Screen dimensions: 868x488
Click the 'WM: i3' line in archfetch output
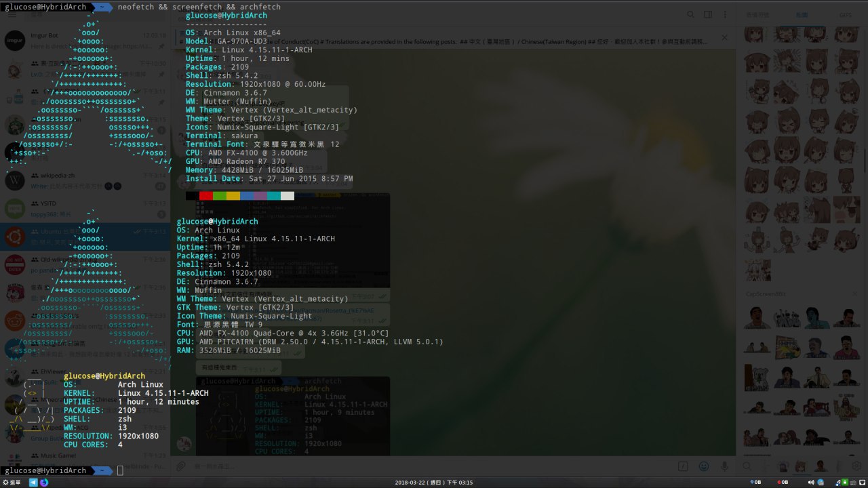pyautogui.click(x=96, y=428)
